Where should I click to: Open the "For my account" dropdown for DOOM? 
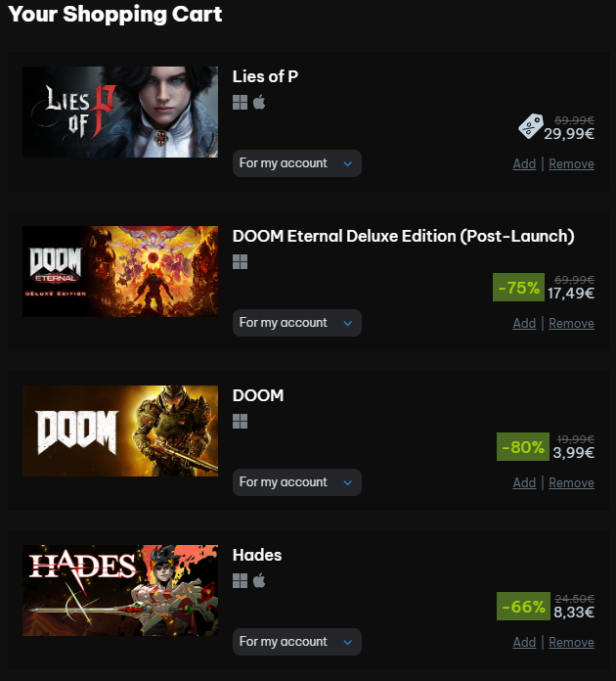297,482
